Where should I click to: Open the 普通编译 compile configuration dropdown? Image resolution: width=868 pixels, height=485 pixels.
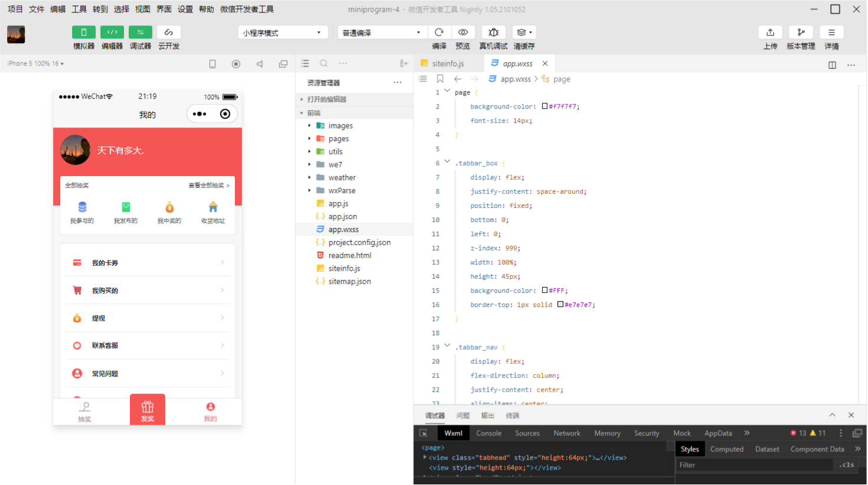coord(381,32)
